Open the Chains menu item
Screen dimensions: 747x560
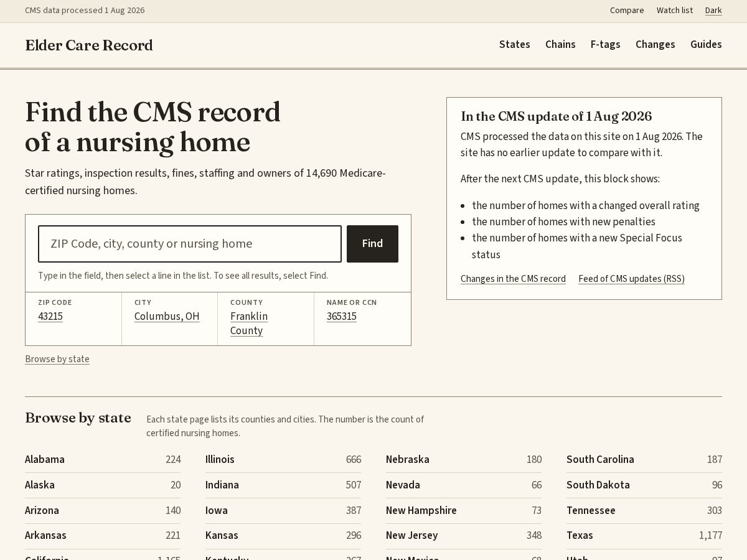click(x=560, y=44)
